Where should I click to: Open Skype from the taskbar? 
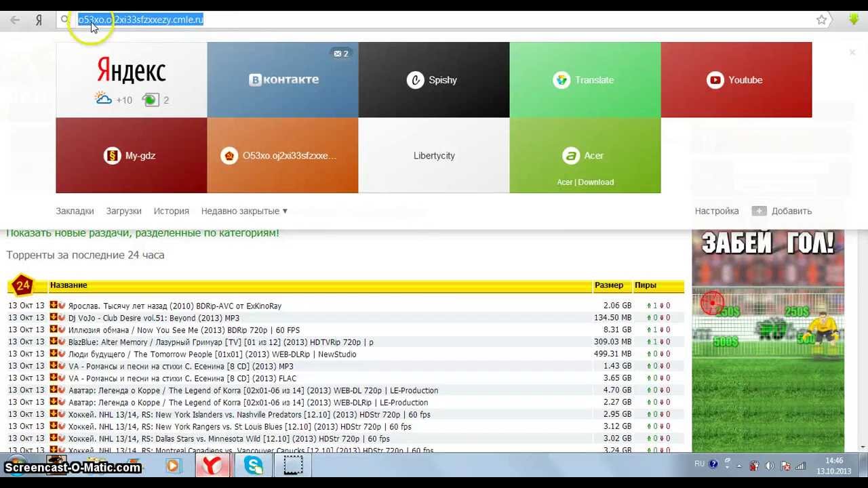click(254, 466)
